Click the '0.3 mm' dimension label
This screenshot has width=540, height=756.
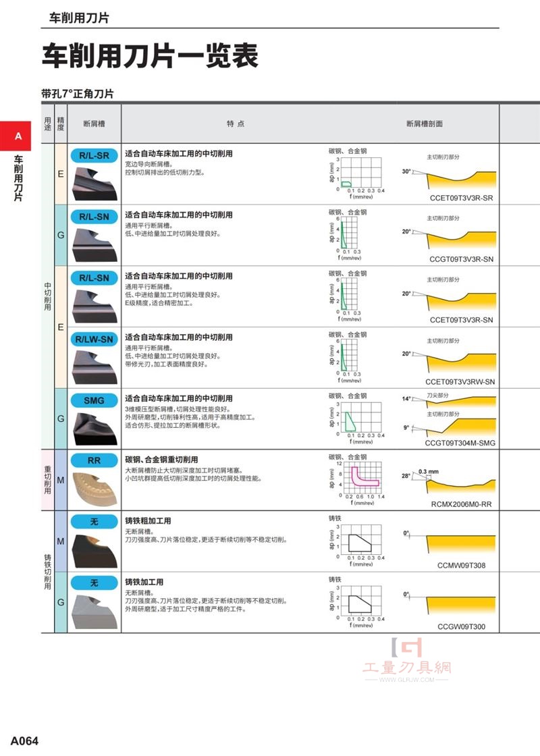[x=428, y=472]
